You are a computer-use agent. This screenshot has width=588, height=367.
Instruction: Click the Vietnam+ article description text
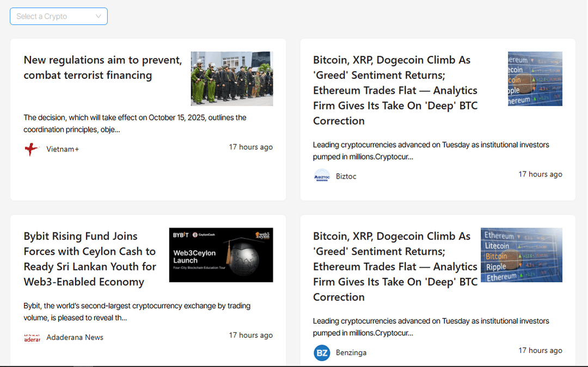[134, 124]
